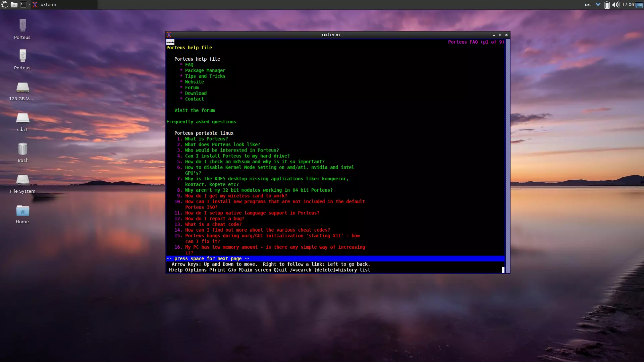Launch file manager from top panel
Viewport: 644px width, 362px height.
click(14, 5)
